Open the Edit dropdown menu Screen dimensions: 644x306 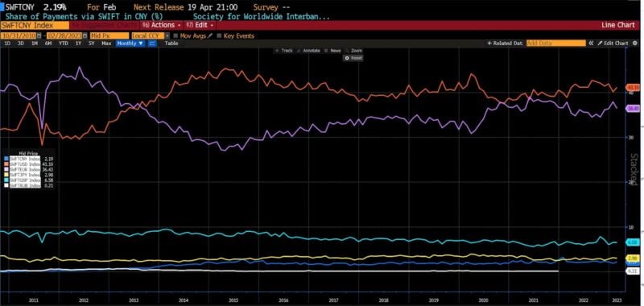[200, 25]
